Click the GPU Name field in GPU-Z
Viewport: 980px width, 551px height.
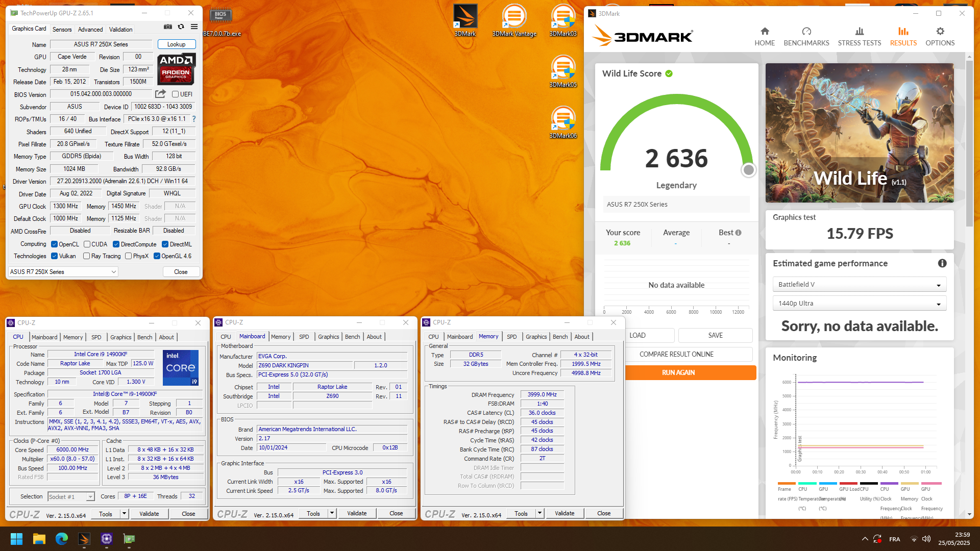101,44
